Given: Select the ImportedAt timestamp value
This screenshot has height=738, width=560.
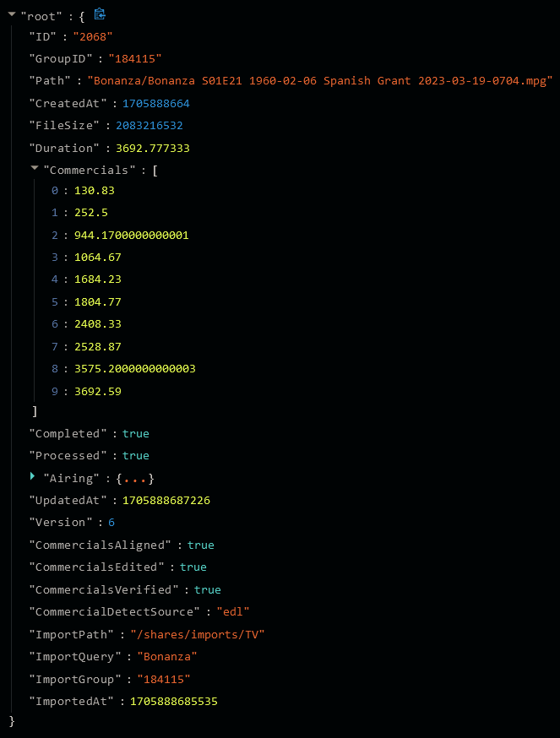Looking at the screenshot, I should click(x=174, y=702).
